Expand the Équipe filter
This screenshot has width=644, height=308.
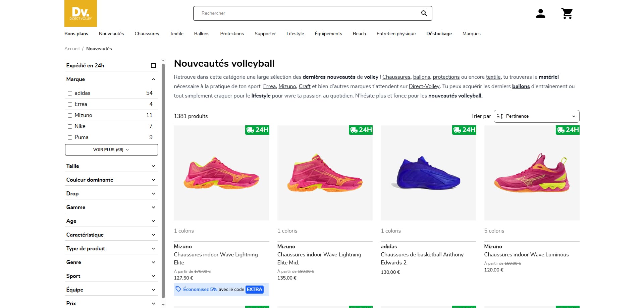click(111, 290)
